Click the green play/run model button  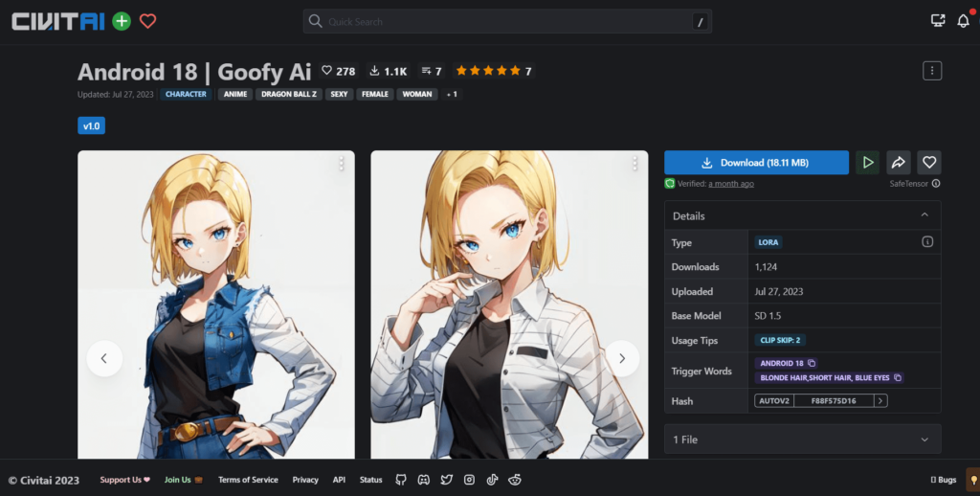point(867,163)
